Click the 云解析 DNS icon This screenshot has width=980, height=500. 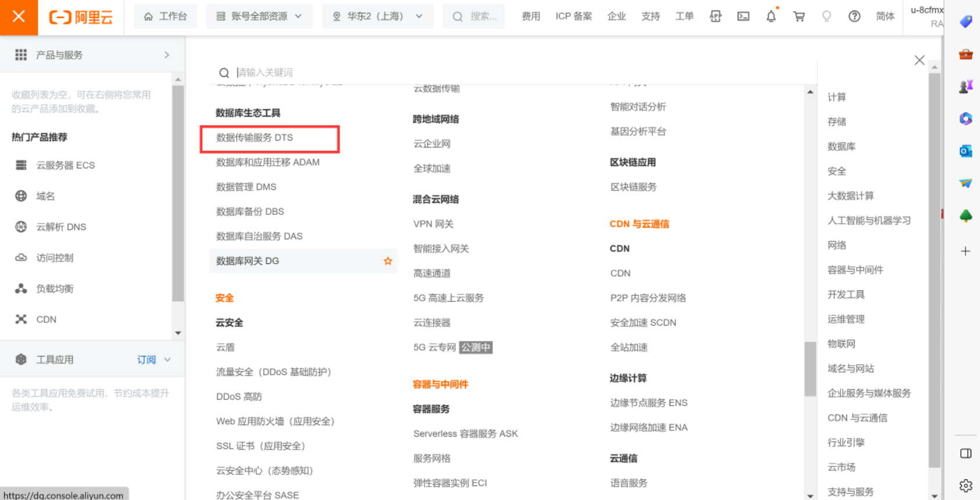pyautogui.click(x=21, y=226)
